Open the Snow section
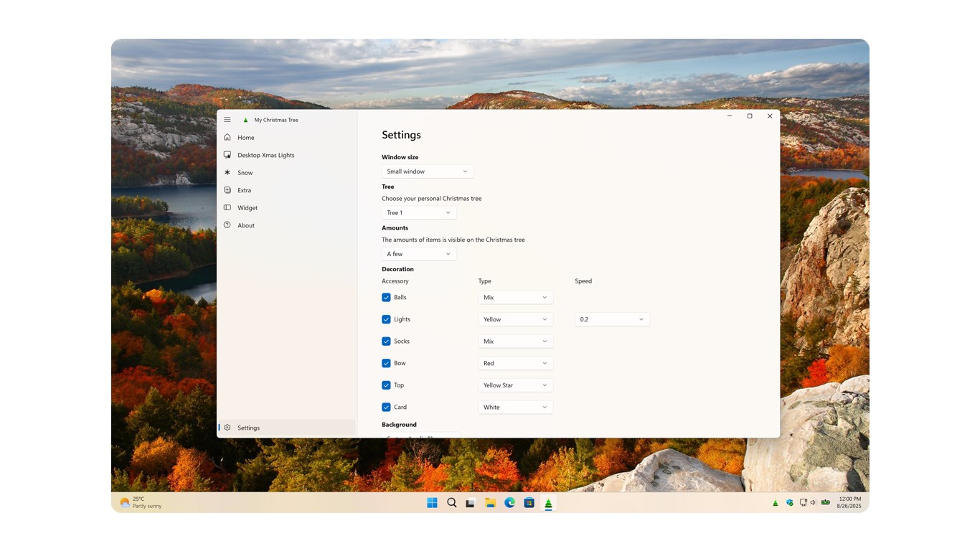The width and height of the screenshot is (980, 551). pos(245,172)
